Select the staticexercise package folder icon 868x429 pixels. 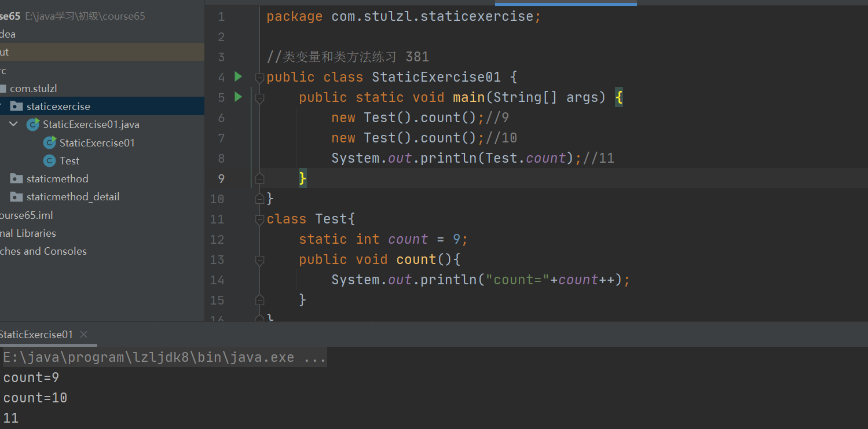click(17, 107)
